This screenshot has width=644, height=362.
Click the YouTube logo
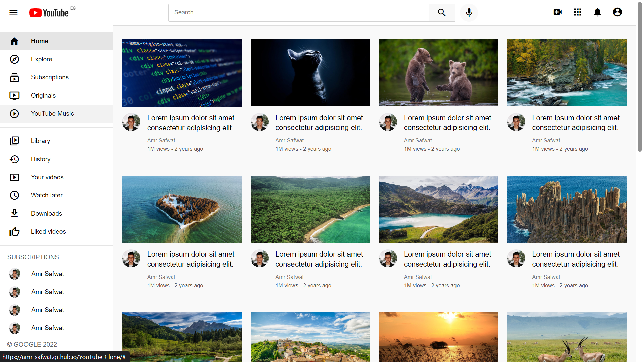(x=49, y=13)
